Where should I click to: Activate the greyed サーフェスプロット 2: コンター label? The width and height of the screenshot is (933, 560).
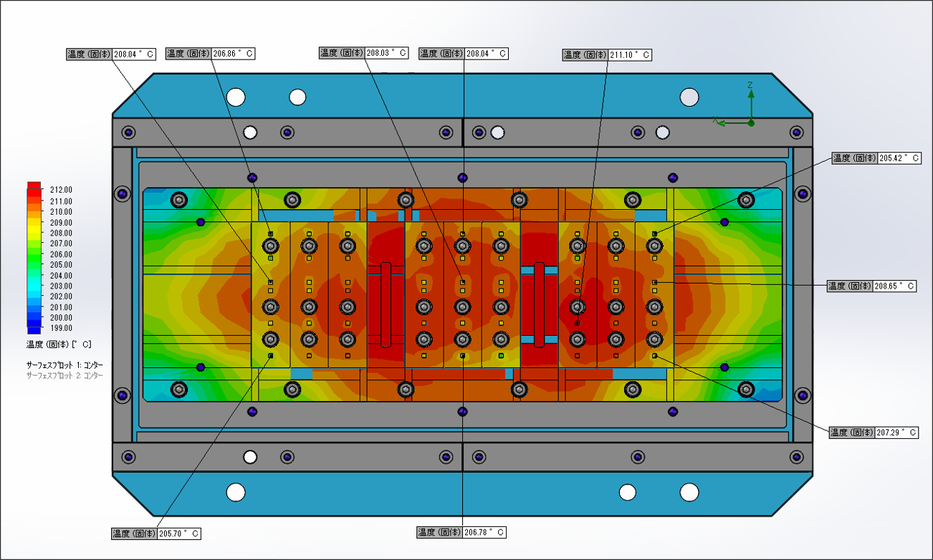64,375
